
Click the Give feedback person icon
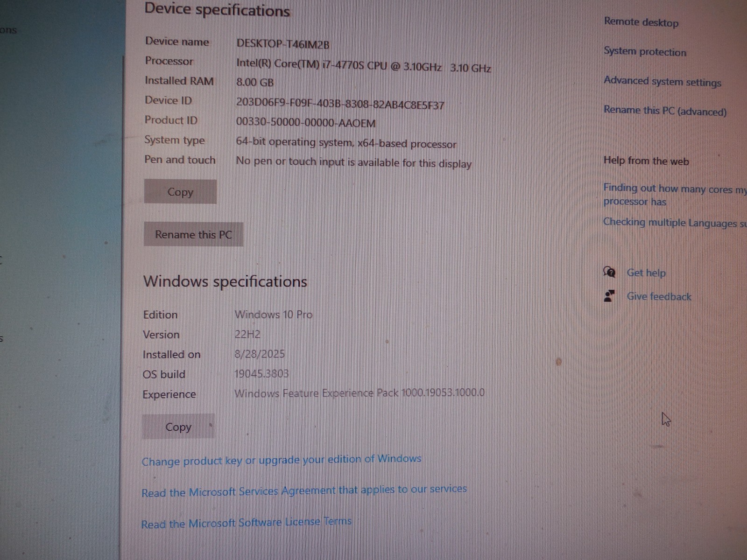(x=609, y=296)
